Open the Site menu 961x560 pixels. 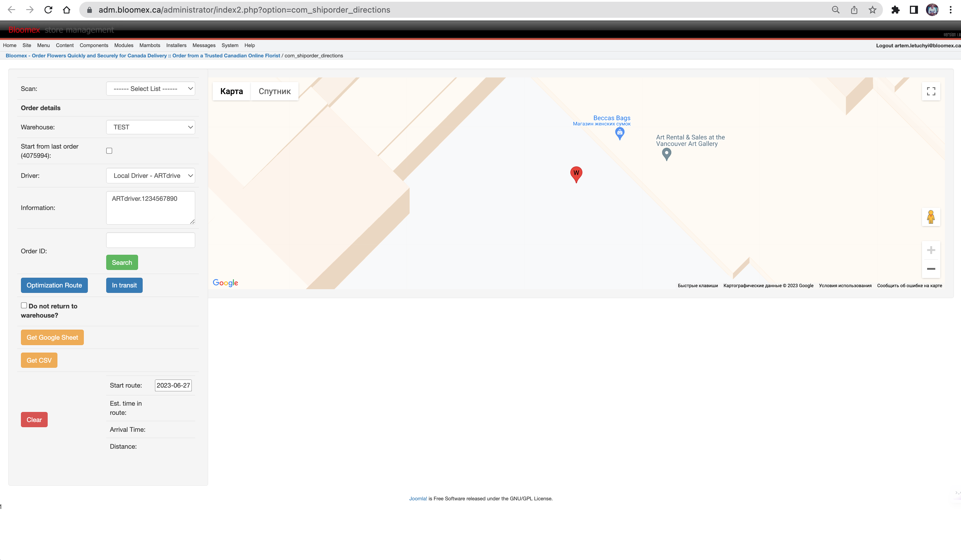pyautogui.click(x=27, y=45)
